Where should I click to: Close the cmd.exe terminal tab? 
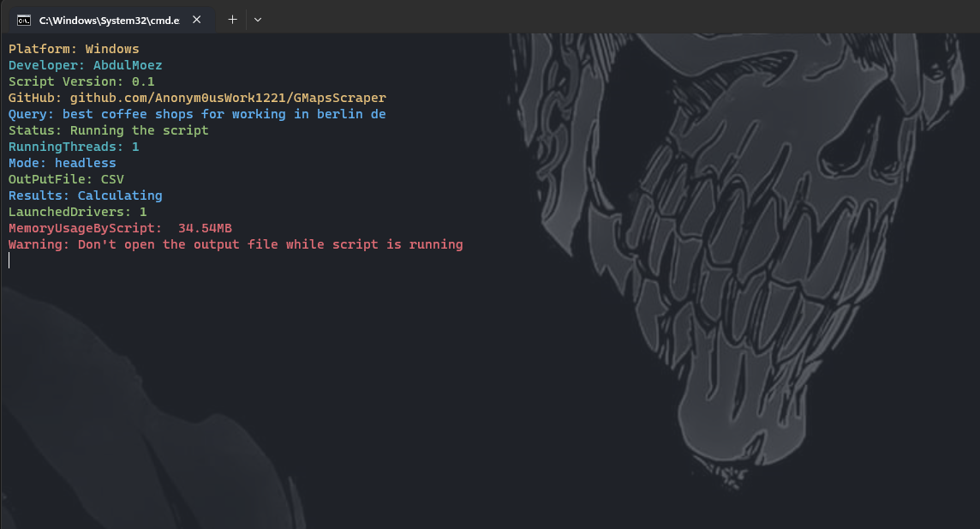197,20
